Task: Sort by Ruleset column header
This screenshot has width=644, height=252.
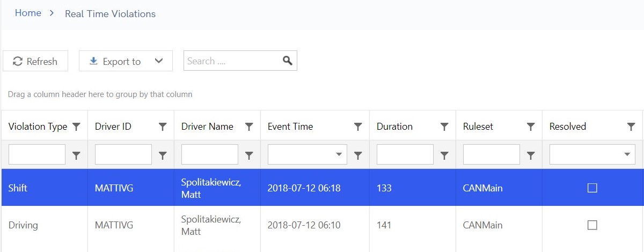Action: click(x=479, y=127)
